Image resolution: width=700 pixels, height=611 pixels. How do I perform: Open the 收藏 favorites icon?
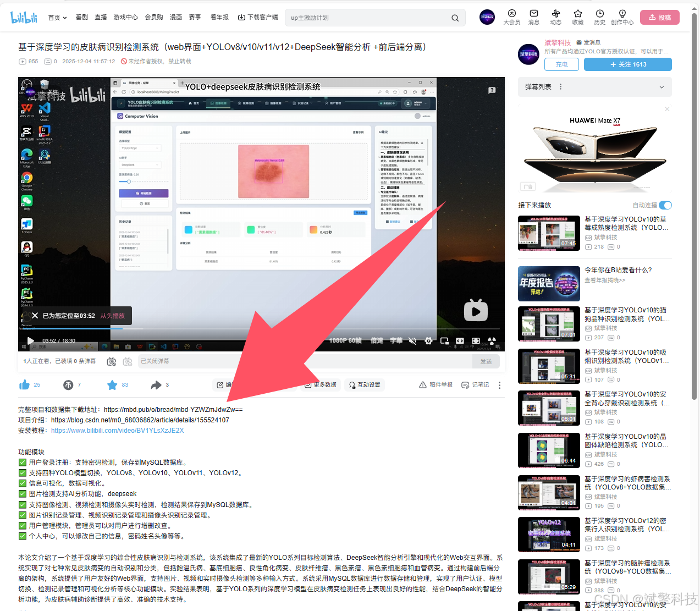pyautogui.click(x=577, y=17)
